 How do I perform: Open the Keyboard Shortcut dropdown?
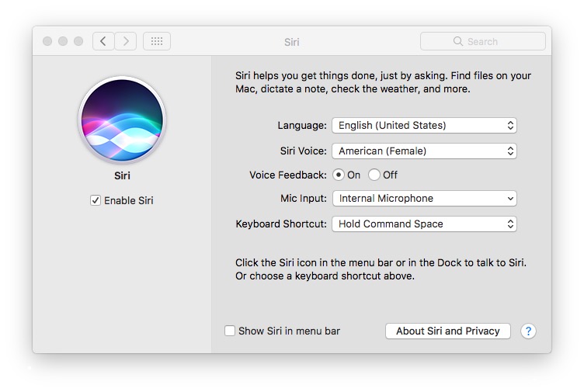(424, 224)
